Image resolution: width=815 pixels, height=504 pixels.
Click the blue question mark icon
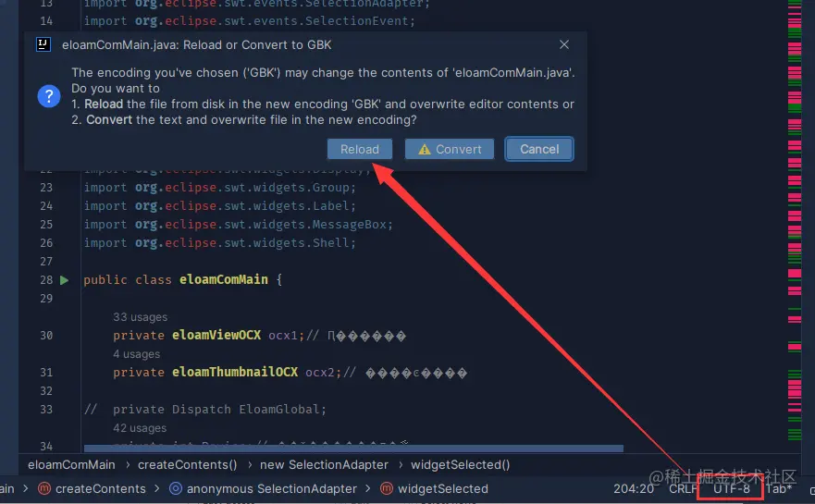pos(49,96)
